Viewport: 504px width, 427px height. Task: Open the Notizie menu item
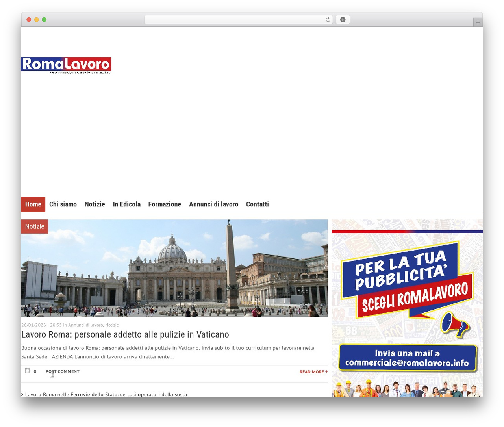pos(95,204)
